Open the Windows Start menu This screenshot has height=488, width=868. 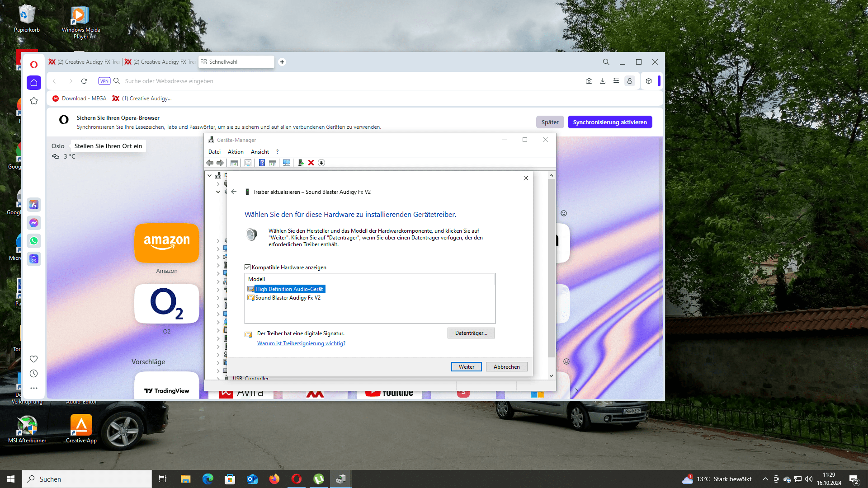[11, 479]
